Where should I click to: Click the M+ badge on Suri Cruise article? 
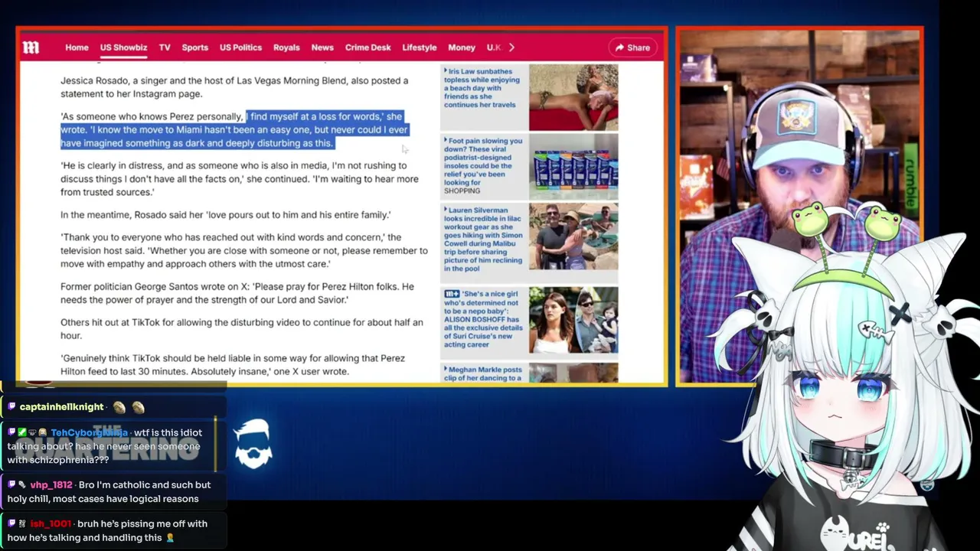click(x=451, y=294)
